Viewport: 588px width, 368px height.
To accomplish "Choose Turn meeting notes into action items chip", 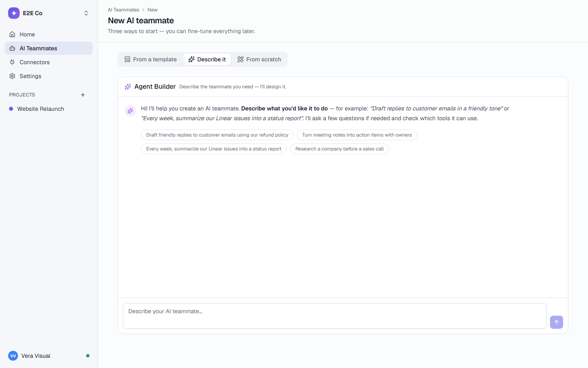I will click(x=357, y=135).
